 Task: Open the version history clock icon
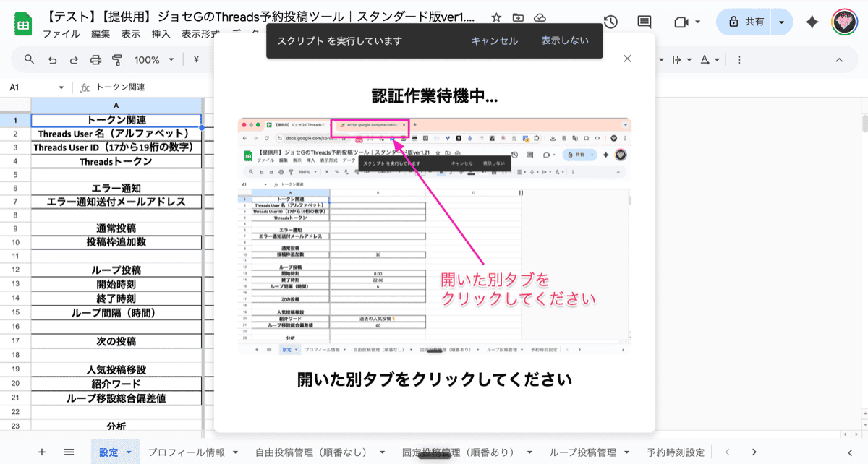(610, 22)
